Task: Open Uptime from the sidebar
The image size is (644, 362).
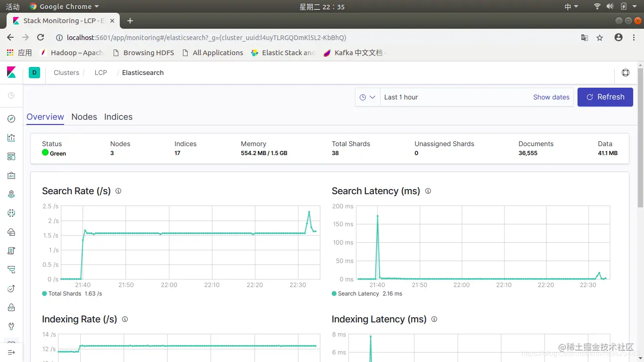Action: (11, 288)
